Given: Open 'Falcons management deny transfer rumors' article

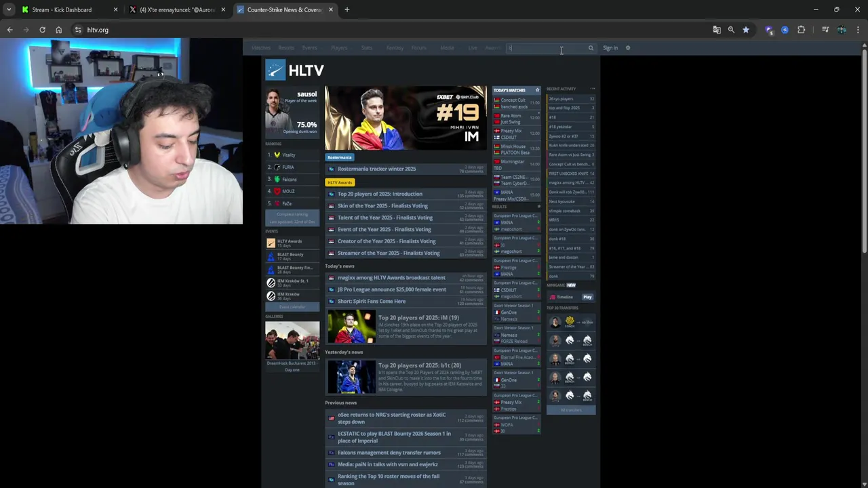Looking at the screenshot, I should tap(406, 453).
